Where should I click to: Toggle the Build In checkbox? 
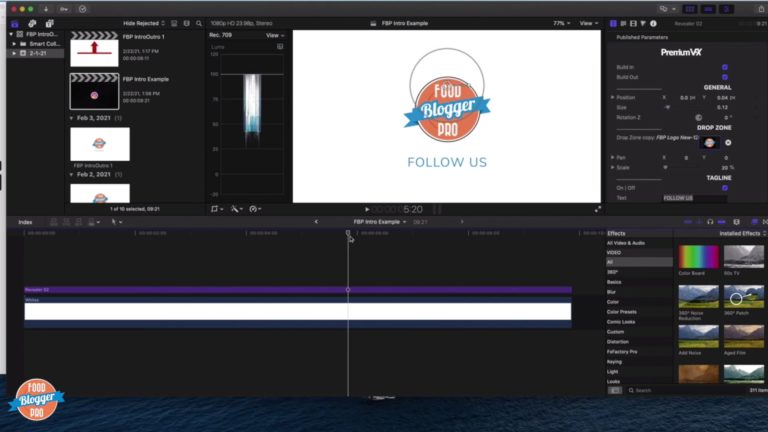pyautogui.click(x=724, y=67)
